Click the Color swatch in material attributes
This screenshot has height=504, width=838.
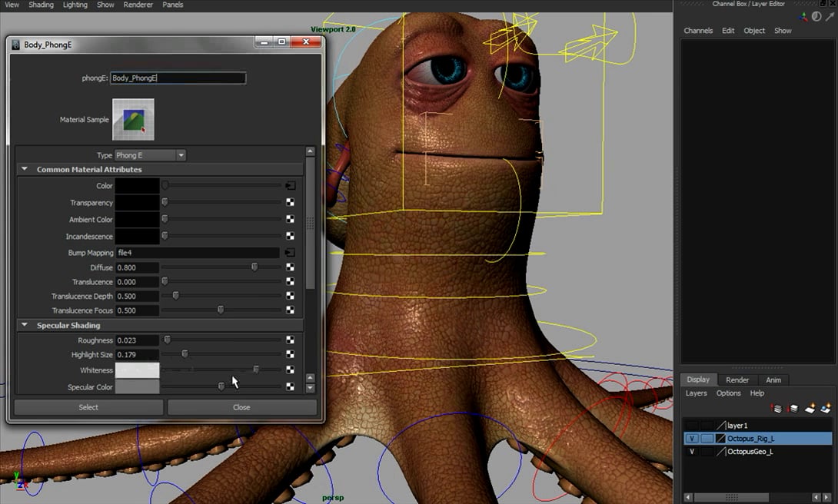pyautogui.click(x=138, y=185)
